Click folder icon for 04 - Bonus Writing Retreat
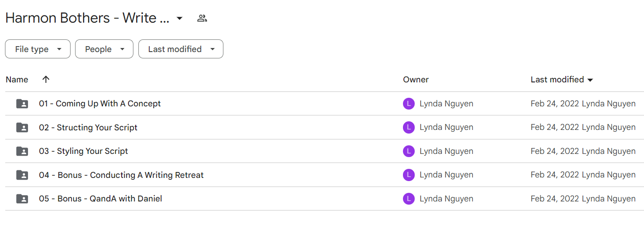The image size is (644, 225). (x=22, y=175)
